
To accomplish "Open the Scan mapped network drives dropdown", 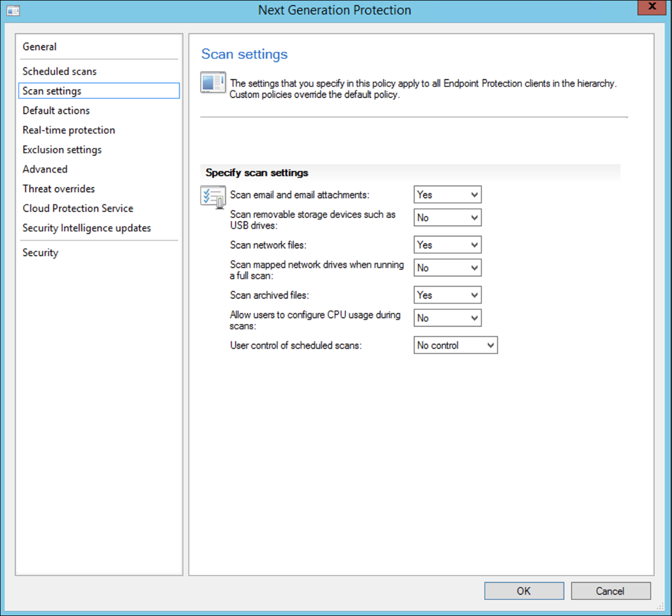I will click(x=447, y=268).
